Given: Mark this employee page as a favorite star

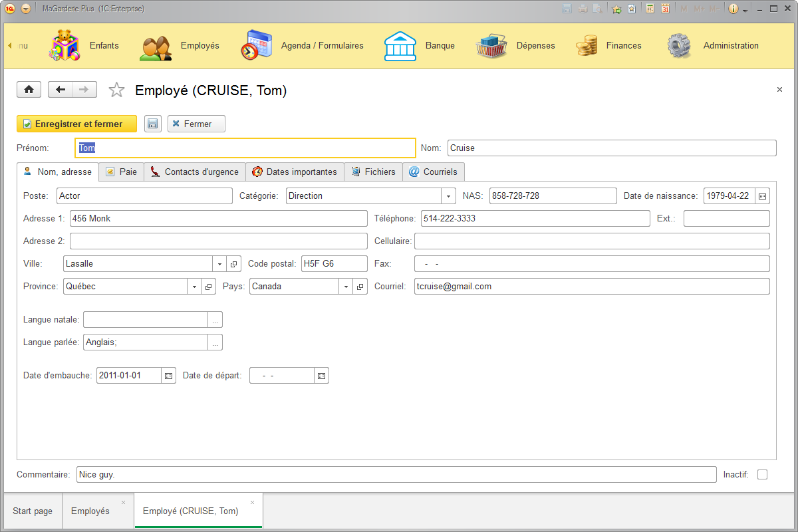Looking at the screenshot, I should [116, 89].
